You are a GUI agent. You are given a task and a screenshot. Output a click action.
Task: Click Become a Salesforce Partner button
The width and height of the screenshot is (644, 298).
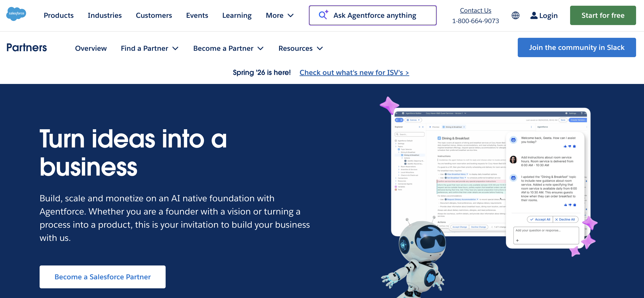tap(102, 277)
